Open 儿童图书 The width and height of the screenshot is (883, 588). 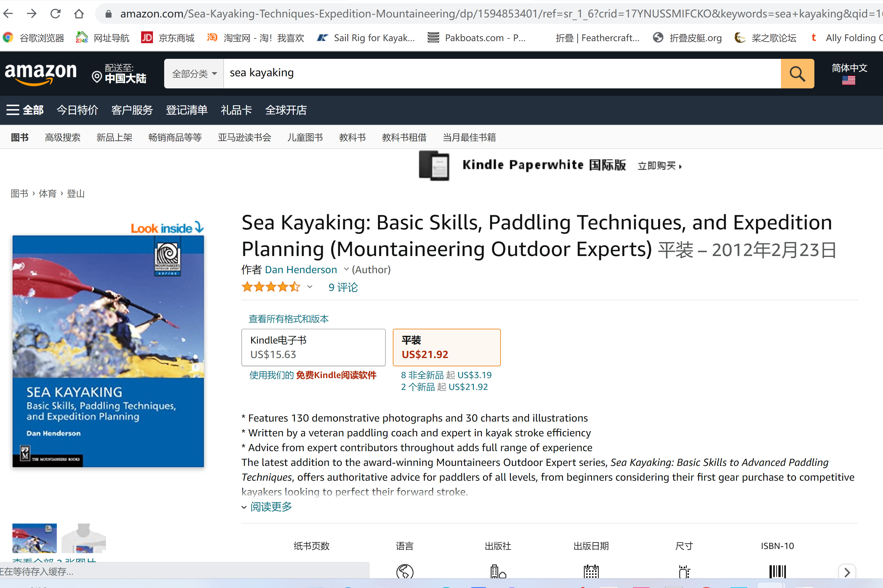[x=305, y=137]
